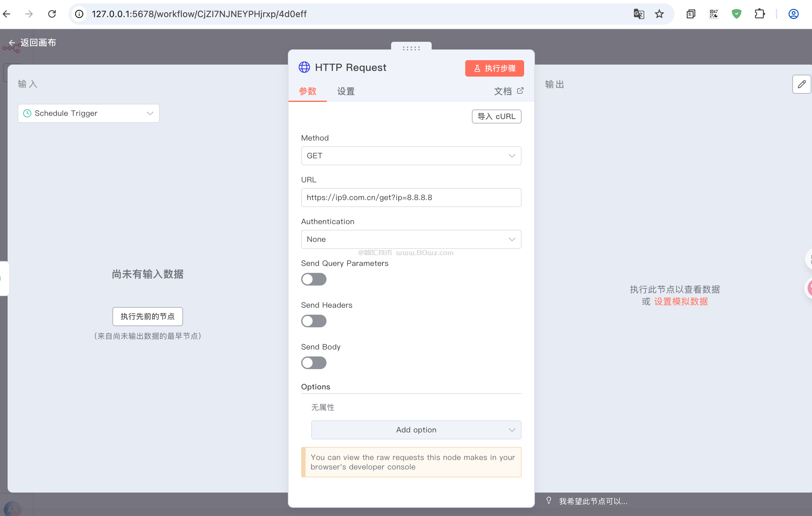Enable Send Query Parameters toggle

314,279
